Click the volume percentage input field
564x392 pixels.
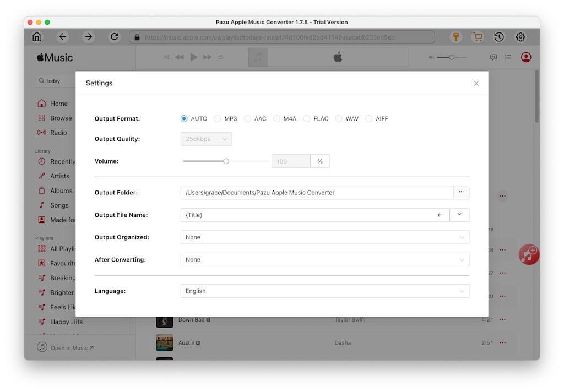pos(291,161)
